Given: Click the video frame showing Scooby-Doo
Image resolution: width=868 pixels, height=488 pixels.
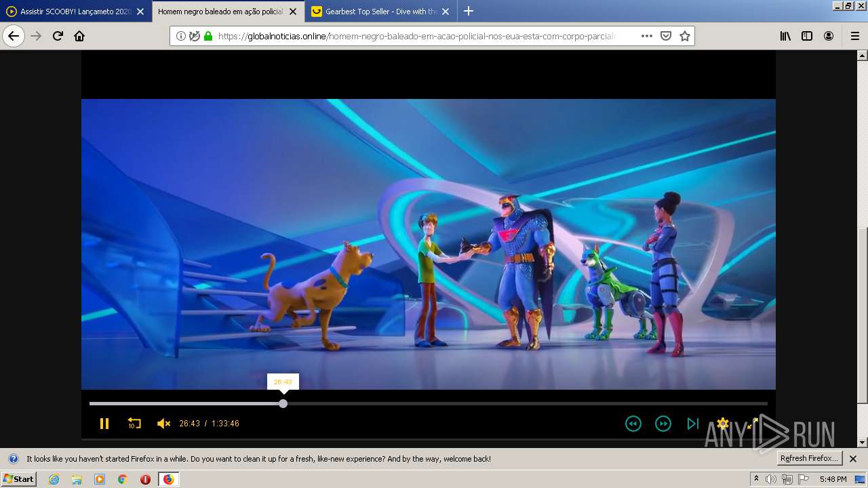Looking at the screenshot, I should pyautogui.click(x=428, y=244).
